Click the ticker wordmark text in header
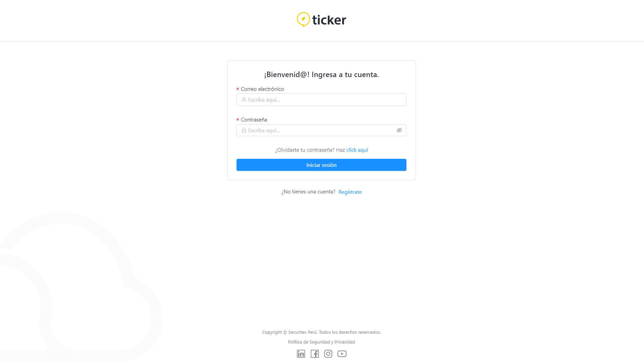The image size is (644, 363). click(x=329, y=20)
